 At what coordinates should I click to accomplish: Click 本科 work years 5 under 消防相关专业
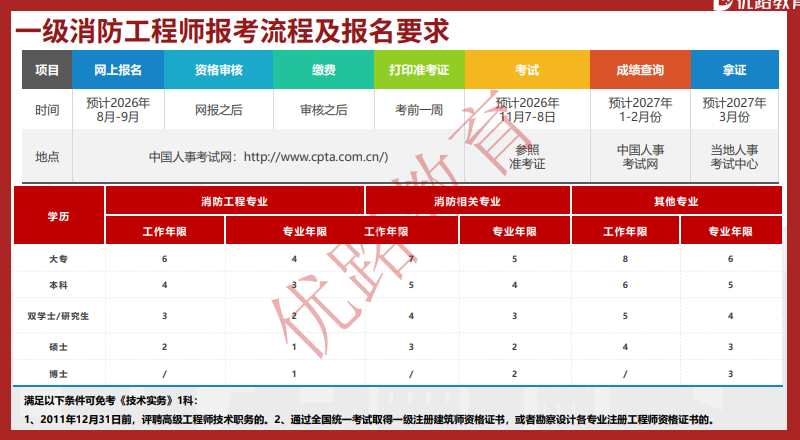point(411,285)
